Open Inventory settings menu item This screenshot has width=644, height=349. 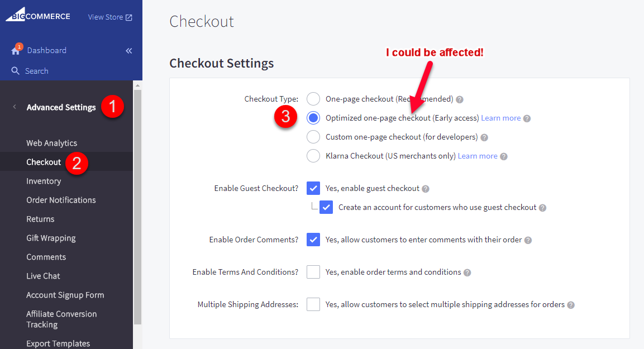tap(44, 181)
